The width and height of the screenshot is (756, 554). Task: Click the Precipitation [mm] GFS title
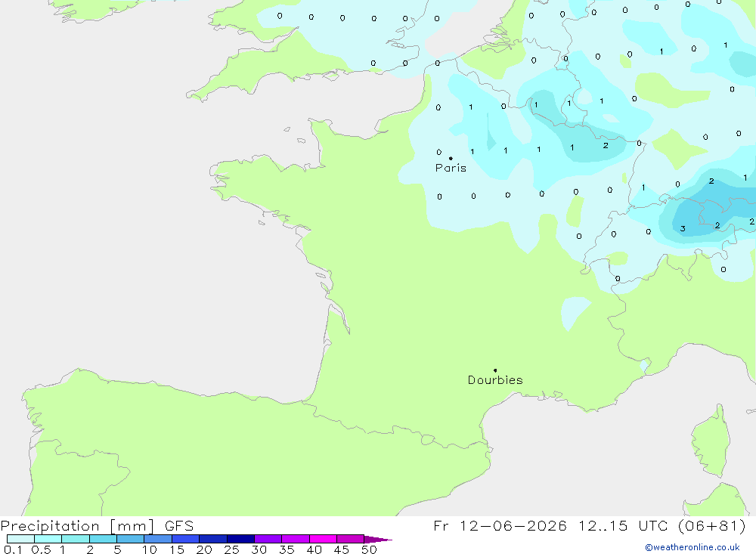pyautogui.click(x=97, y=525)
